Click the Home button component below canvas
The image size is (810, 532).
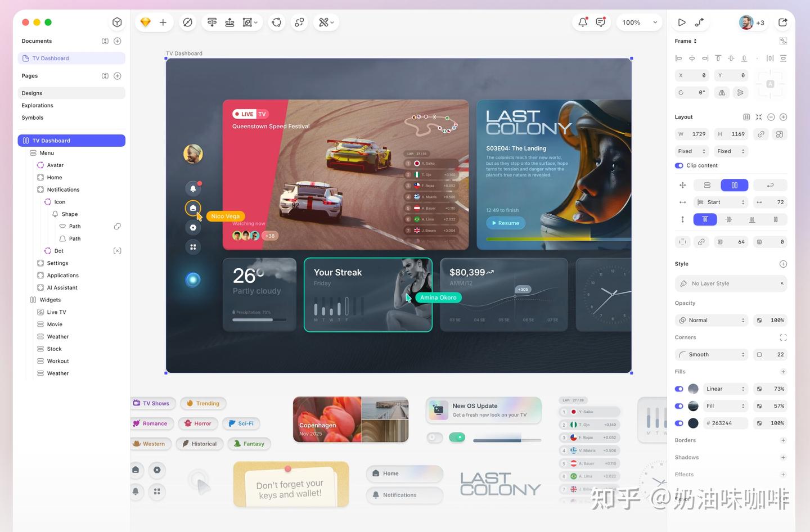pos(404,474)
